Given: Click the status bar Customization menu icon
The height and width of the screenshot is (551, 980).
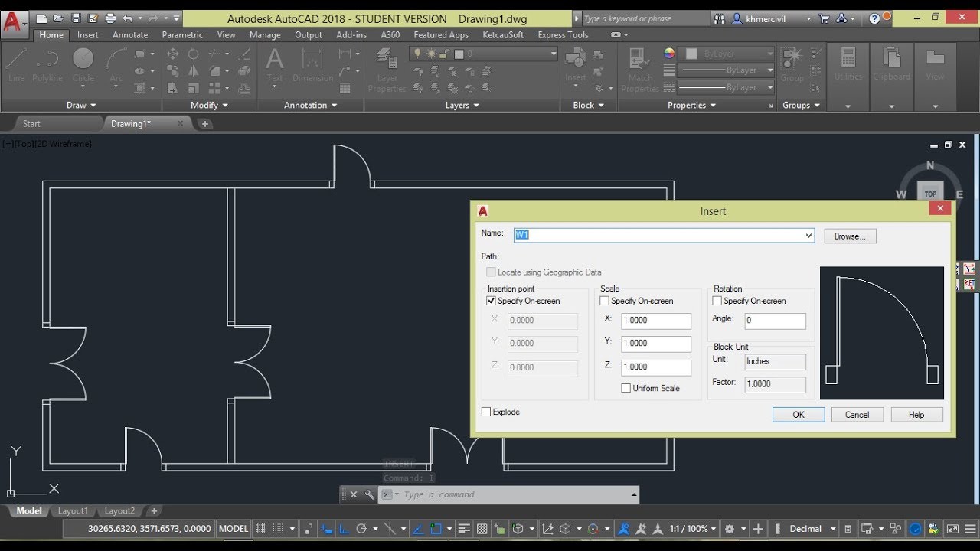Looking at the screenshot, I should (969, 529).
